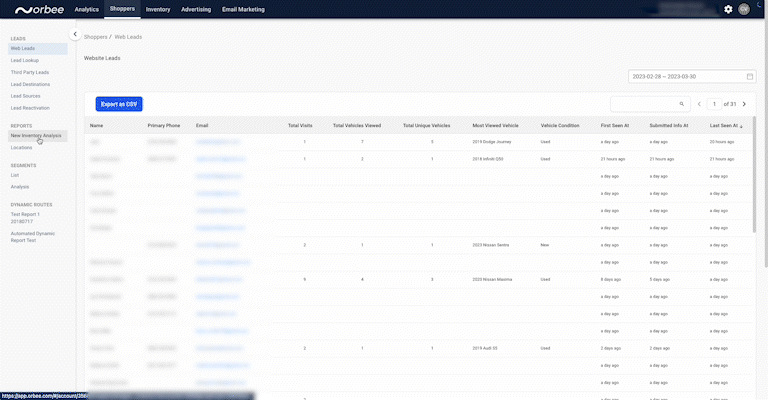
Task: Sort by Total Visits column header
Action: (300, 126)
